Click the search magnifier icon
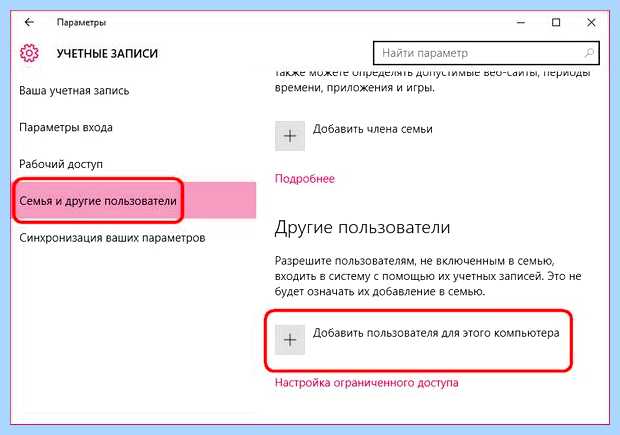 coord(589,53)
